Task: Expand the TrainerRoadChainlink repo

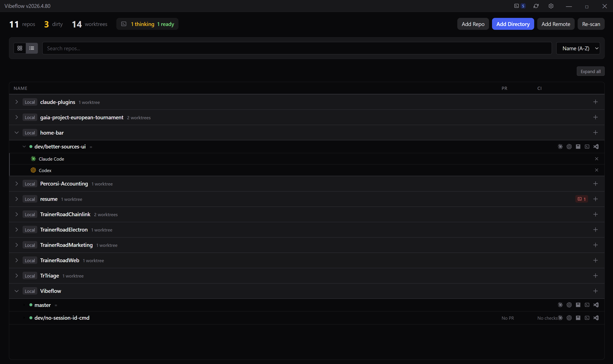Action: (x=17, y=214)
